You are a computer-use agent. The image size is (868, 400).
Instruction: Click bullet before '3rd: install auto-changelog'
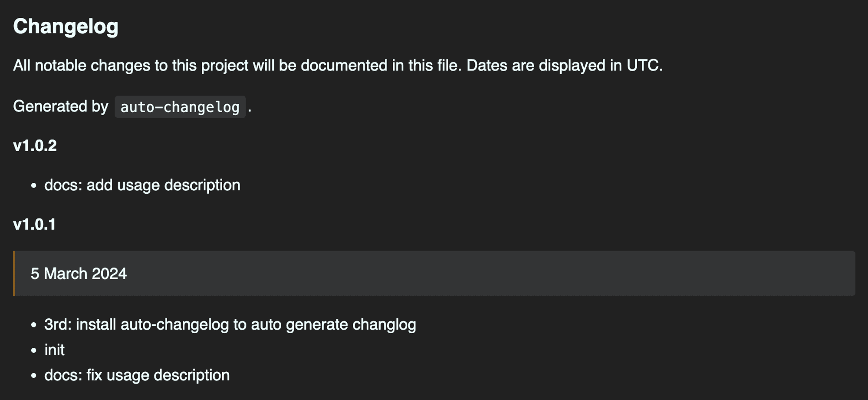point(34,325)
